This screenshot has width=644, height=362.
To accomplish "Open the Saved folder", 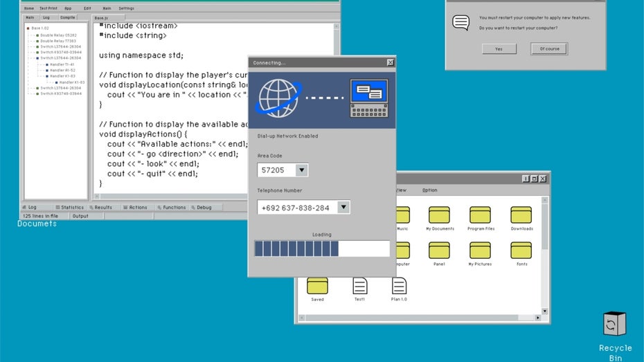I will 317,286.
